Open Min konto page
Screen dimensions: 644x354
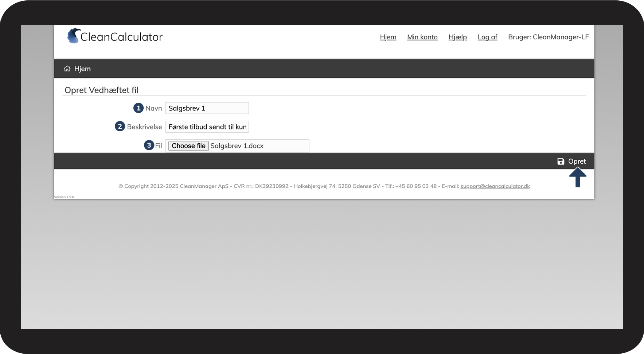coord(422,37)
